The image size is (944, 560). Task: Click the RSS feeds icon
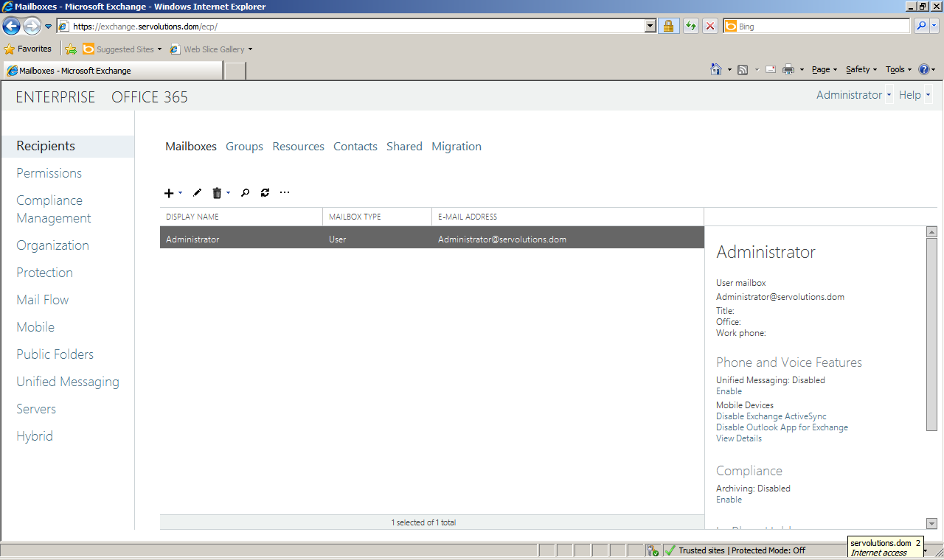(743, 70)
